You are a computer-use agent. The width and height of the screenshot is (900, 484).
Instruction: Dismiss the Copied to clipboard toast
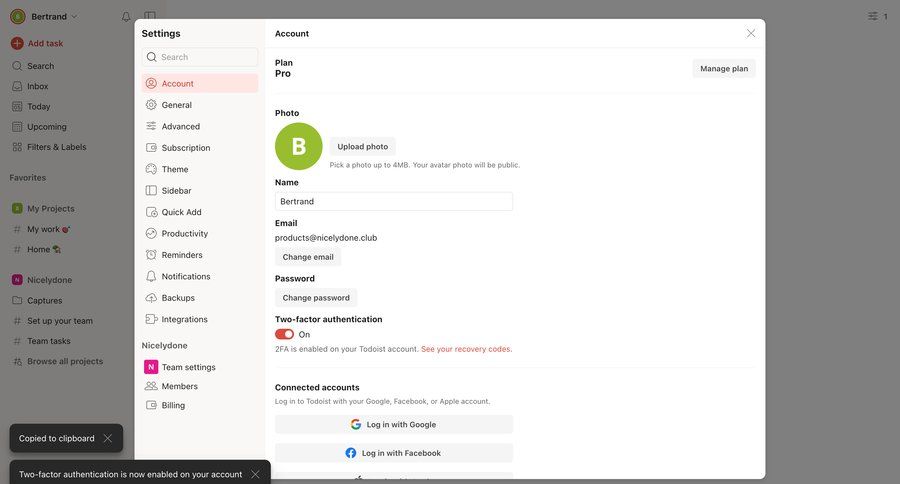[x=107, y=438]
